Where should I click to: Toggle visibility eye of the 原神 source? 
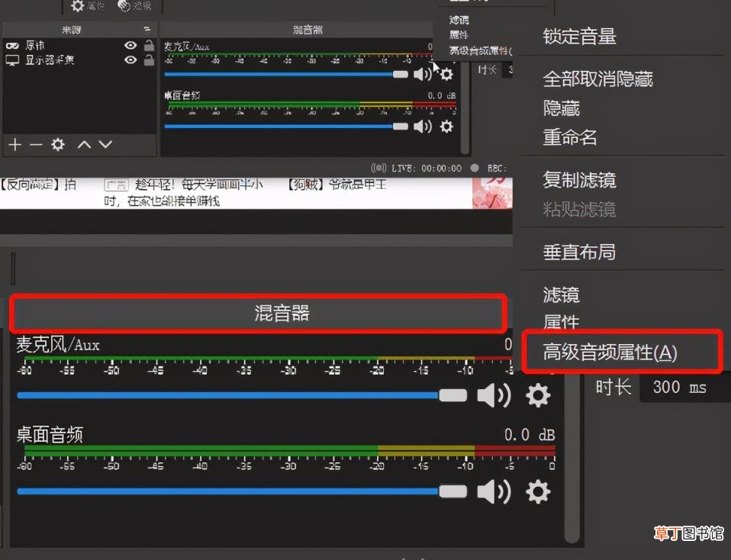tap(130, 45)
